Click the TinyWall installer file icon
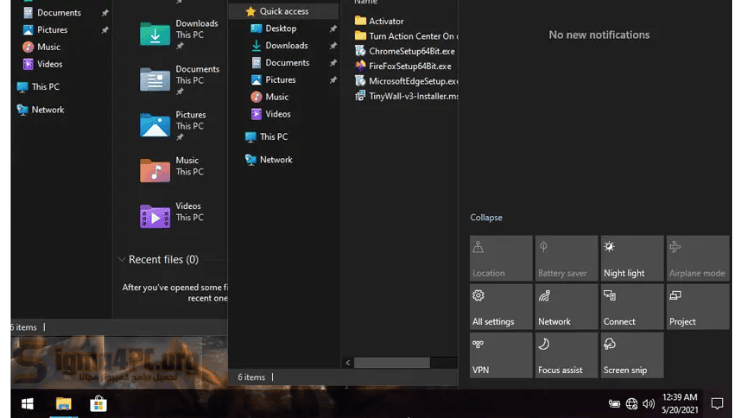This screenshot has width=743, height=418. (360, 96)
